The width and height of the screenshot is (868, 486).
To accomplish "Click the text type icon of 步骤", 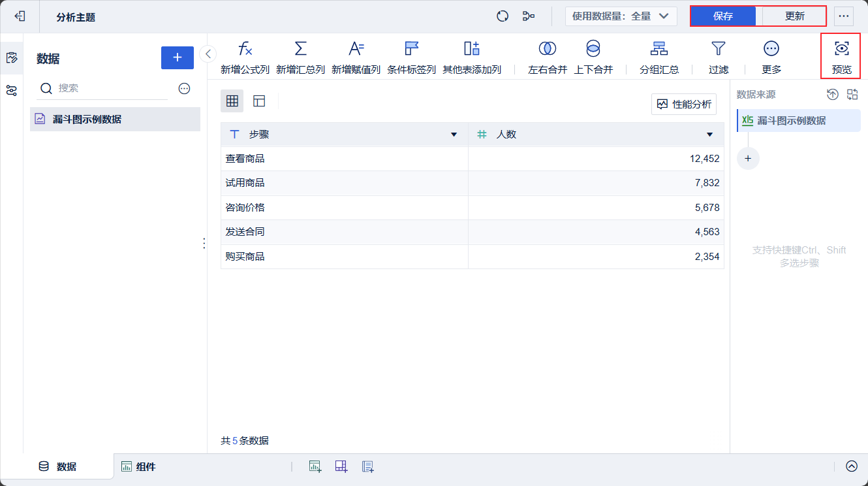I will pos(235,135).
